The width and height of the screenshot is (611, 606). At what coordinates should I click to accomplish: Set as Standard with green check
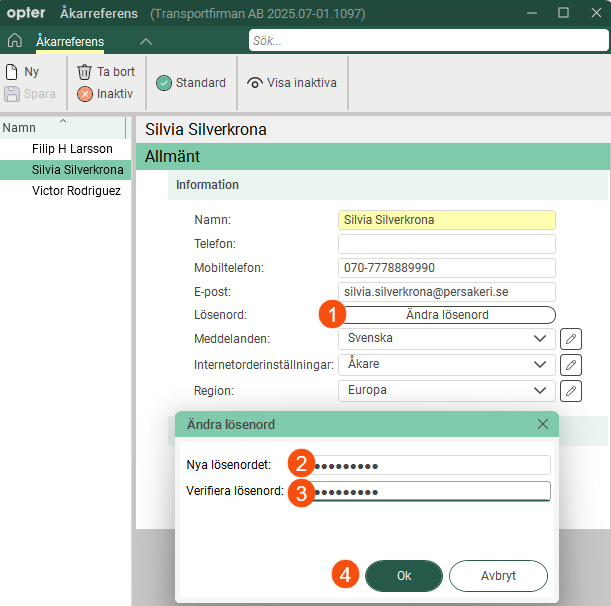pyautogui.click(x=191, y=83)
